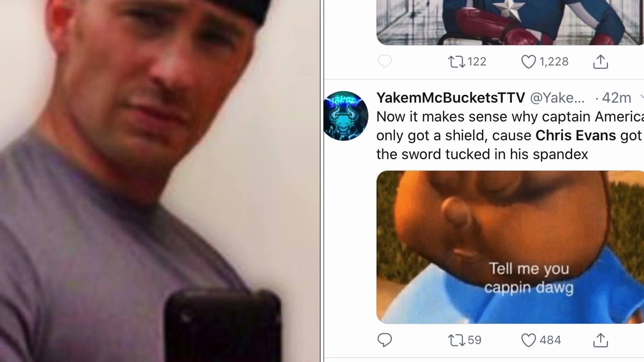Viewport: 644px width, 362px height.
Task: Retweet the tweet with 122 retweets
Action: click(457, 62)
